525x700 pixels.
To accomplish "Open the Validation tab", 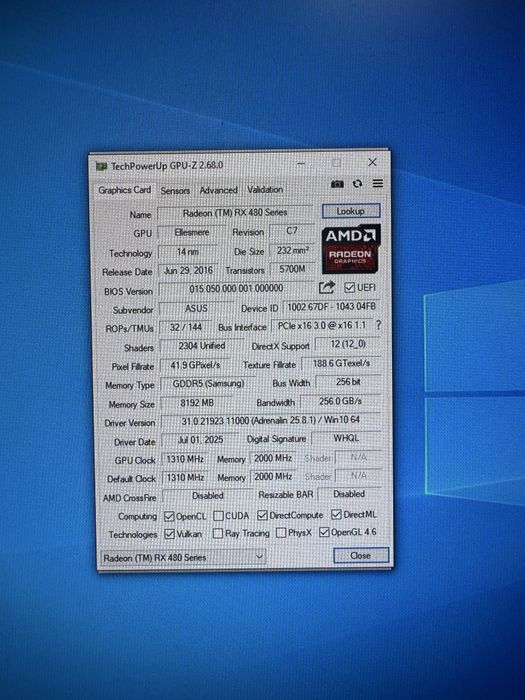I will [x=265, y=190].
